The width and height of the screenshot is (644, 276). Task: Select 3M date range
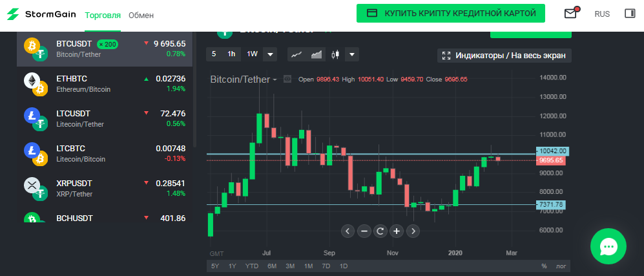[x=290, y=266]
